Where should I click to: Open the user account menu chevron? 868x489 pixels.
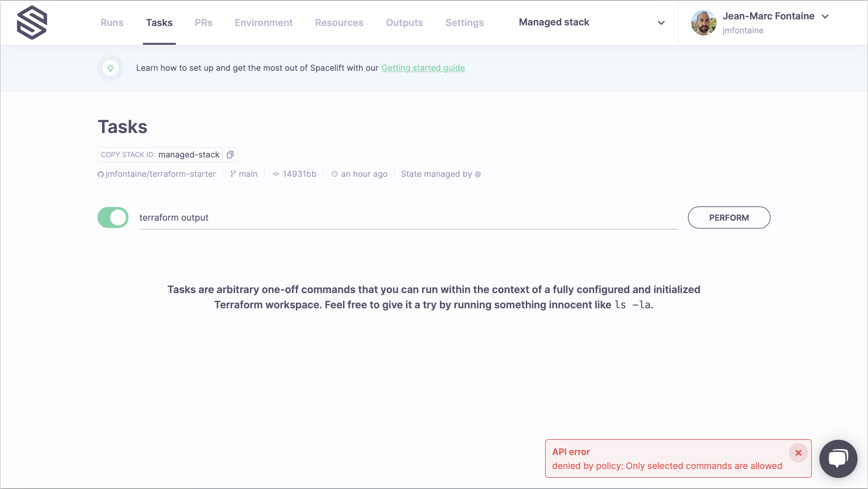click(825, 17)
